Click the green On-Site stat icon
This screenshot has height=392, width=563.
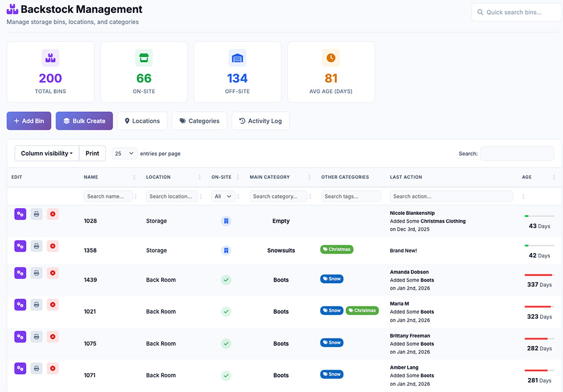tap(144, 57)
